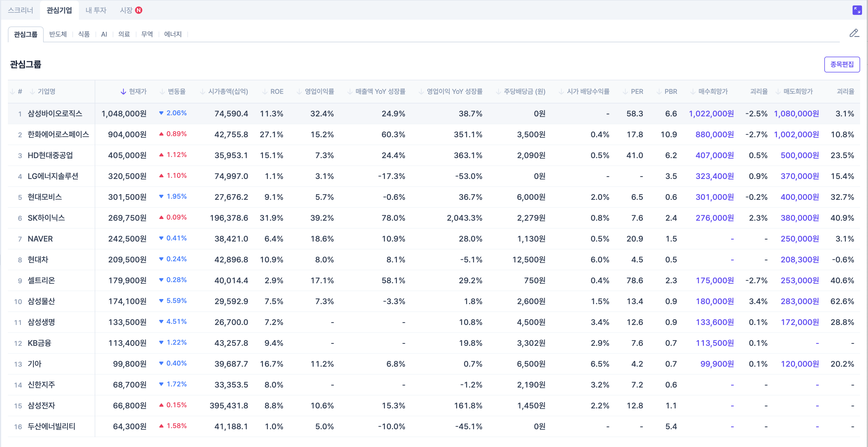Screen dimensions: 868x447
Task: Sort by PBR column arrow icon
Action: [x=659, y=92]
